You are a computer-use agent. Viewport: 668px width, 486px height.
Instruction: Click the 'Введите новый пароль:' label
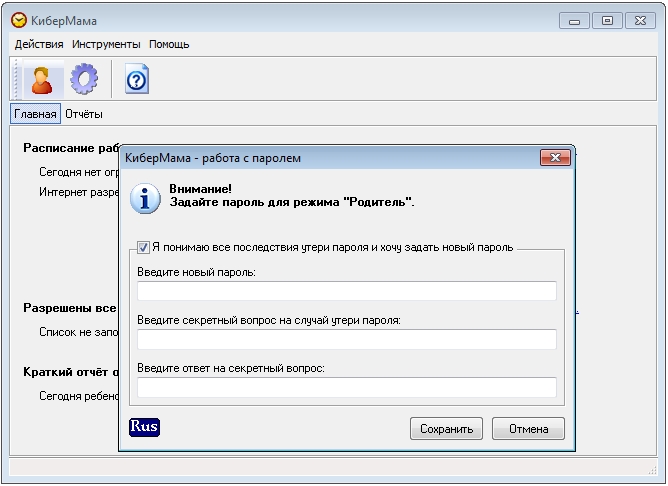(196, 272)
